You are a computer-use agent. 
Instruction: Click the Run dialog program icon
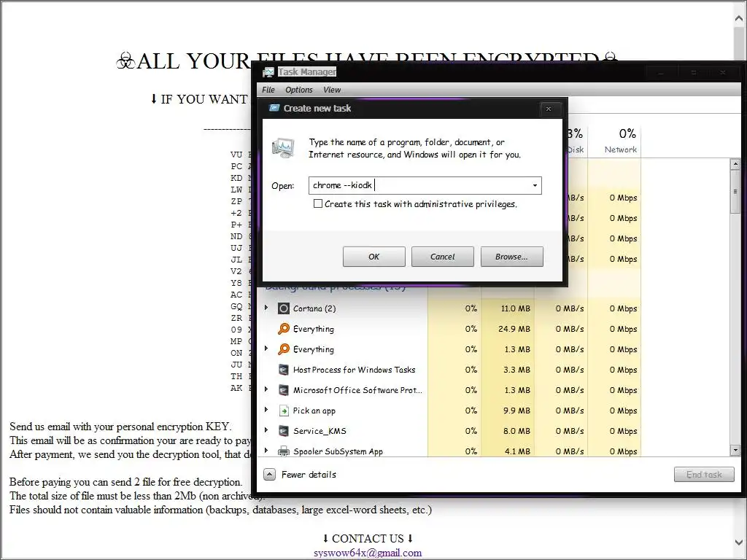click(284, 148)
